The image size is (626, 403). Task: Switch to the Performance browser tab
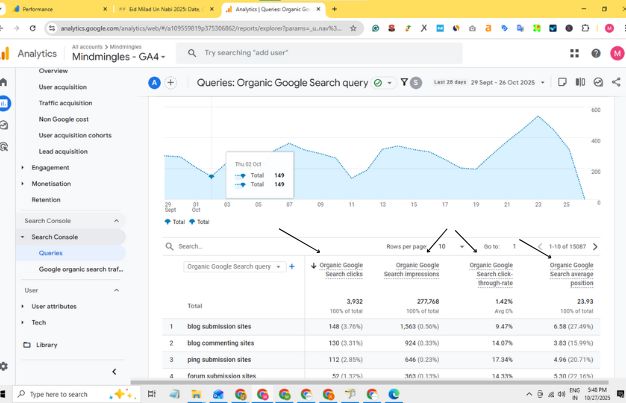(x=56, y=9)
